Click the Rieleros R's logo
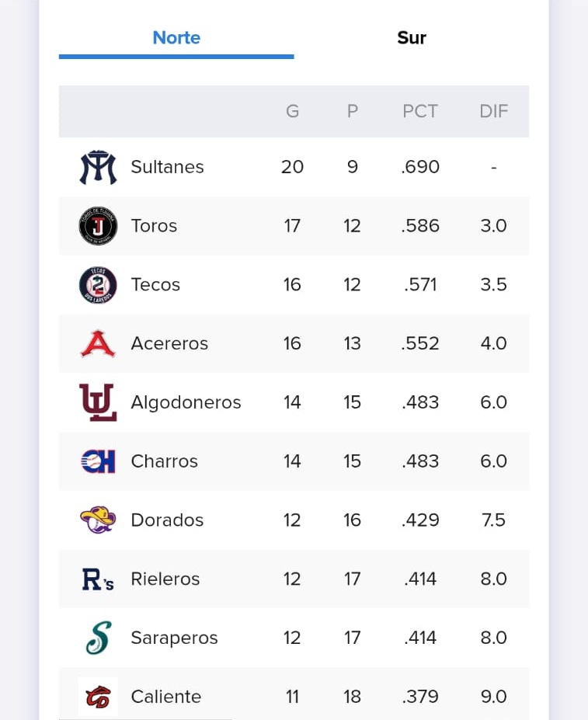The width and height of the screenshot is (588, 720). tap(98, 579)
